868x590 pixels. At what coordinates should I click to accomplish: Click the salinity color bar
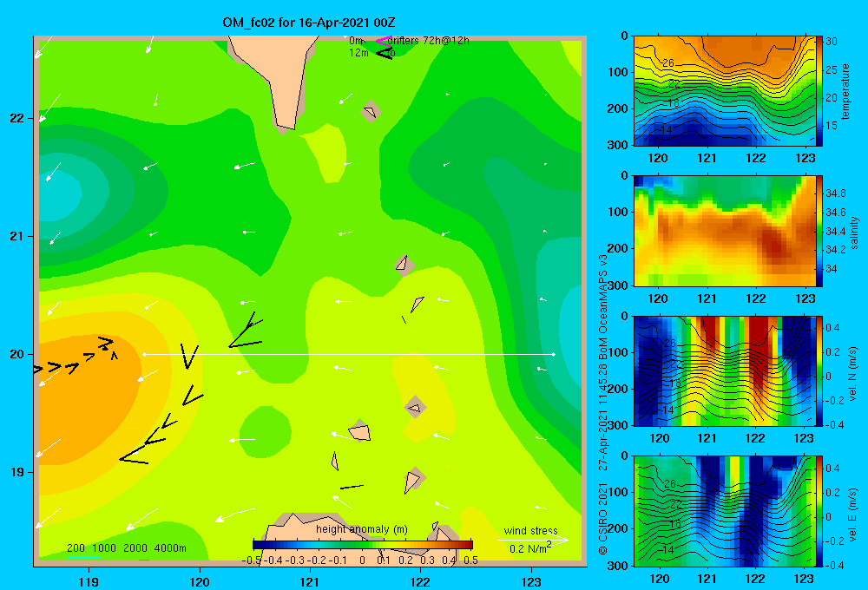click(x=819, y=231)
